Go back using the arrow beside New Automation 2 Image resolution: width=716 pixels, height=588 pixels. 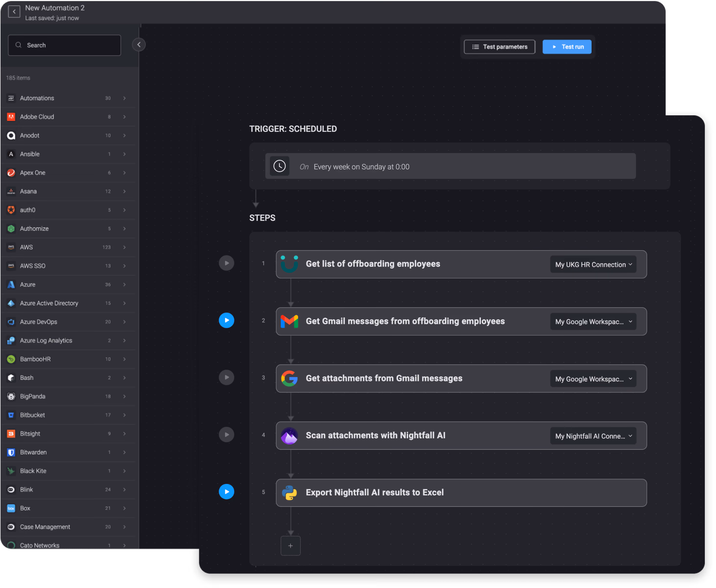click(x=14, y=12)
